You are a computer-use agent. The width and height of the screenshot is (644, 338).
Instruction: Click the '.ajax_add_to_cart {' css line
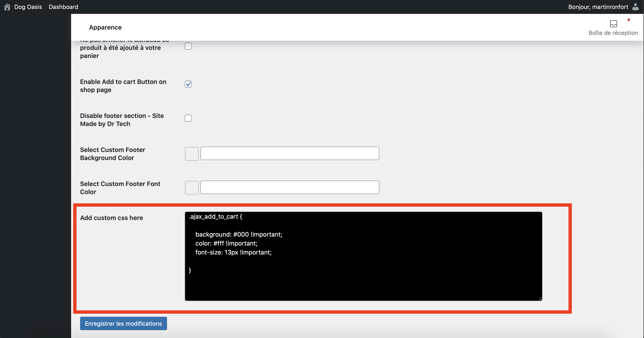tap(215, 217)
